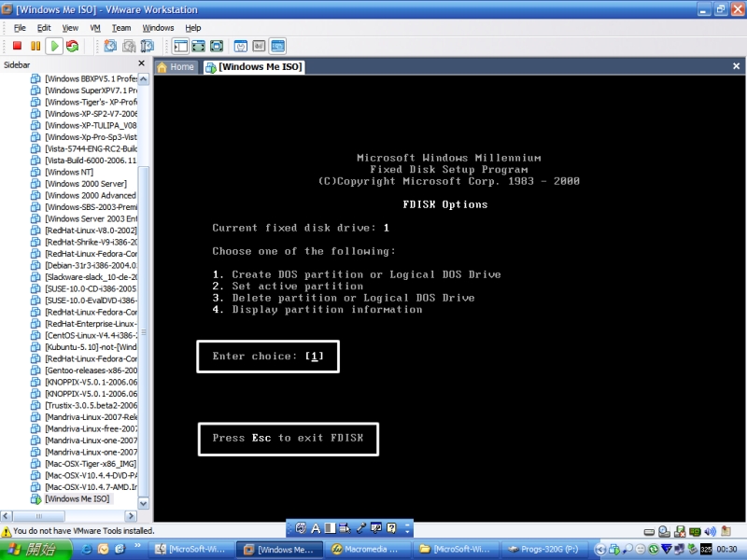Select [Mac-OSX-Tiger-x86_IMG] in the sidebar
The width and height of the screenshot is (747, 560).
tap(83, 463)
